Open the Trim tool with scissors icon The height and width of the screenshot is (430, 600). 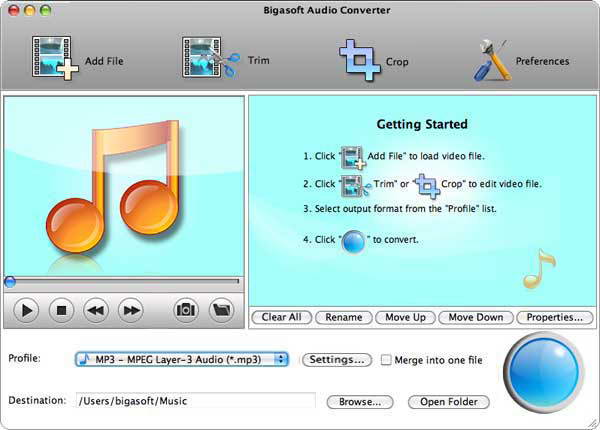coord(211,57)
